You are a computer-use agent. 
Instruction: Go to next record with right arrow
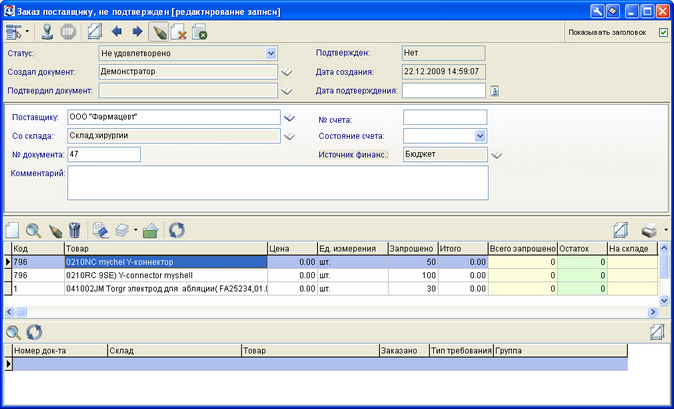pyautogui.click(x=137, y=31)
